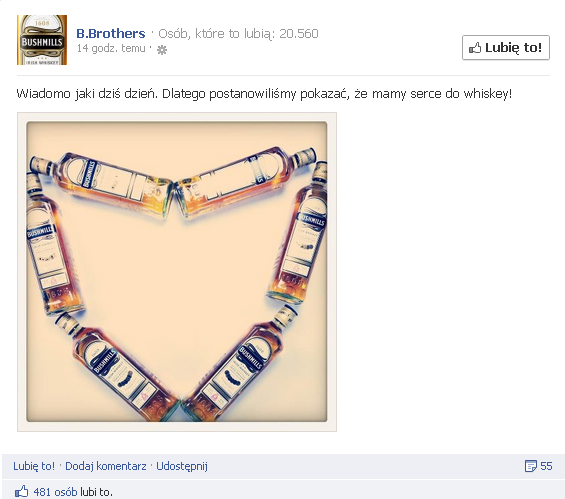Open the '481 osób' likers list

pyautogui.click(x=55, y=492)
